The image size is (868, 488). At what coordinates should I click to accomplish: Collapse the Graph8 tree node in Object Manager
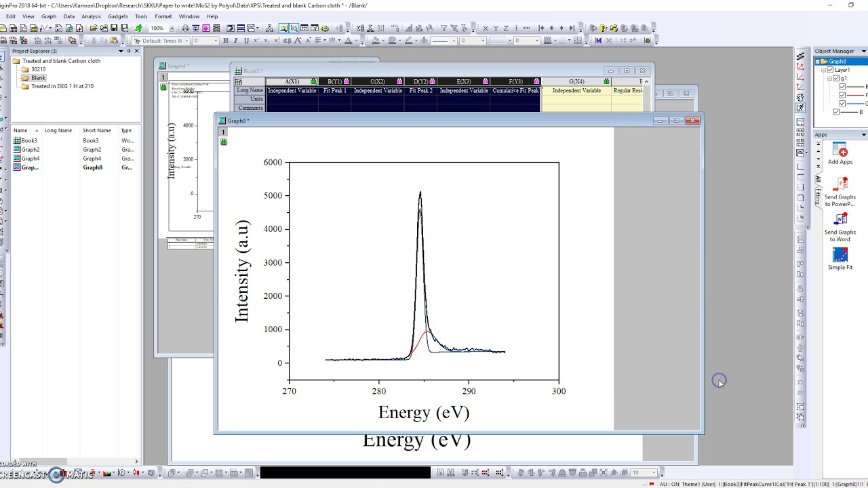click(x=817, y=62)
